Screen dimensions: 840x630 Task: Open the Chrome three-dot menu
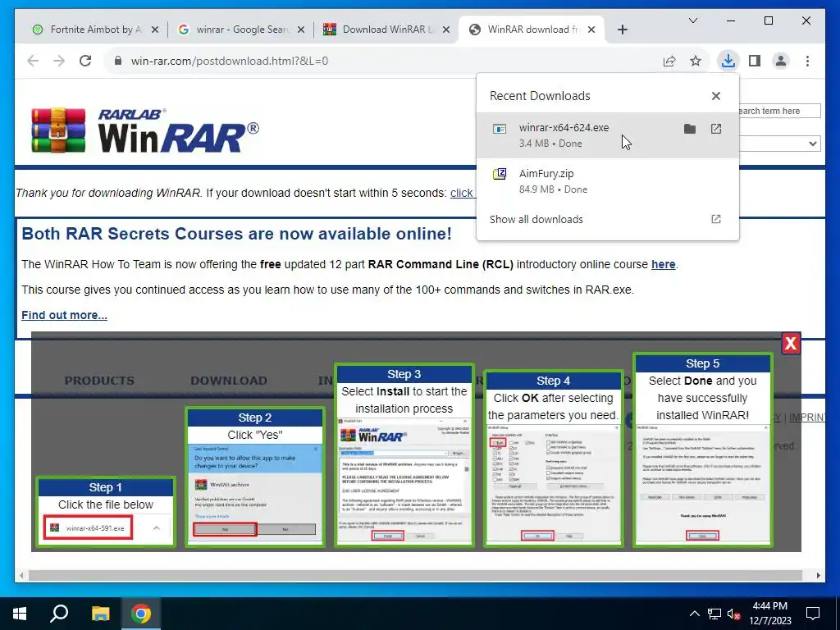click(807, 61)
